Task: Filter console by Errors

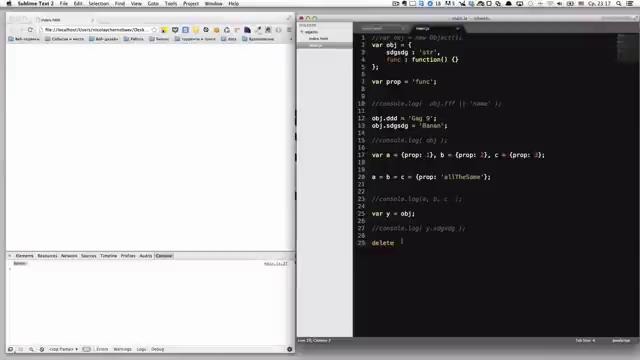Action: [102, 349]
